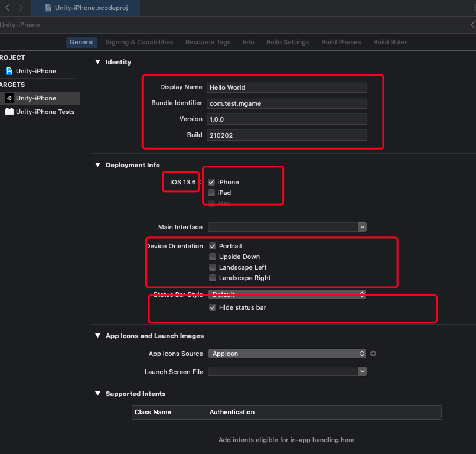Uncheck the iPhone device checkbox
The image size is (476, 454).
[x=211, y=182]
